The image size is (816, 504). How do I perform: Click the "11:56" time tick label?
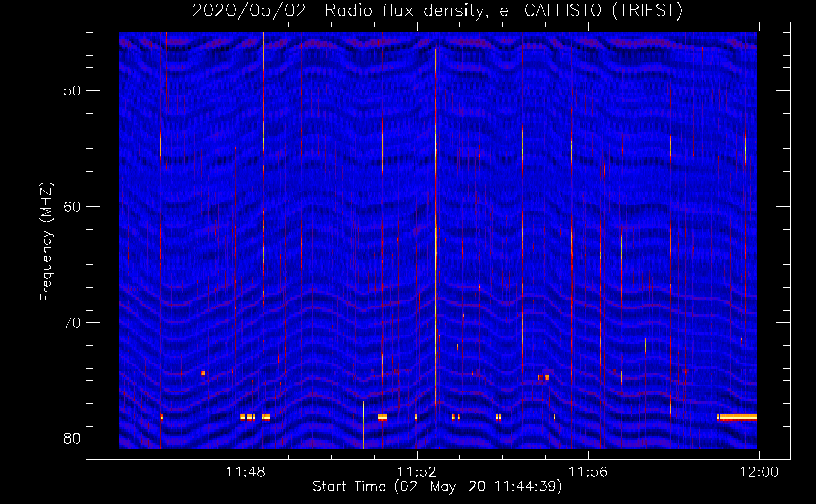point(588,472)
